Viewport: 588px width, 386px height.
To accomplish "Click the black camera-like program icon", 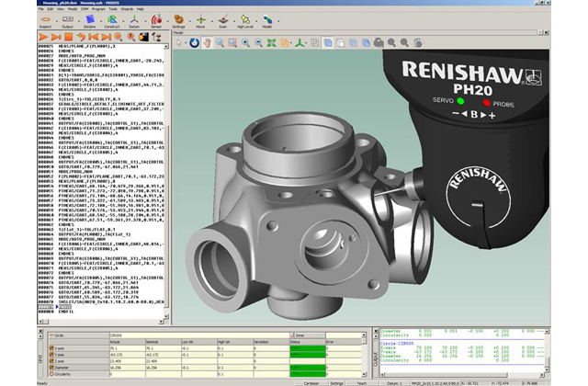I will pos(143,37).
